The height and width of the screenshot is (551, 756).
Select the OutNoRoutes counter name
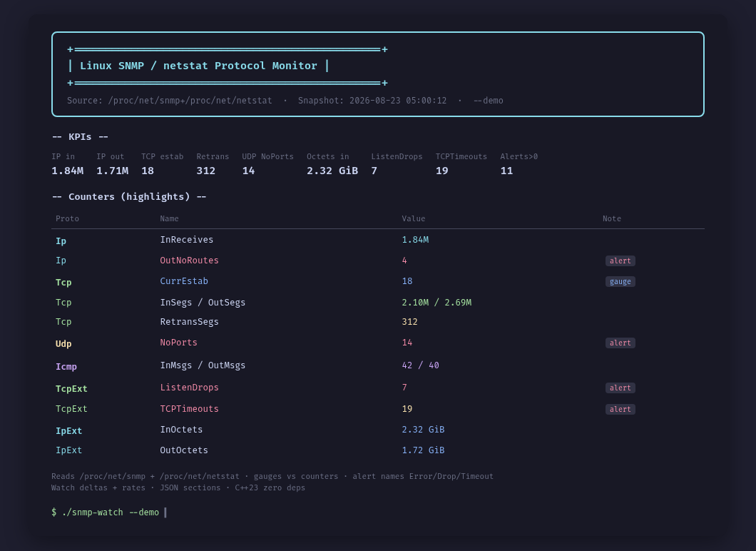(x=190, y=261)
